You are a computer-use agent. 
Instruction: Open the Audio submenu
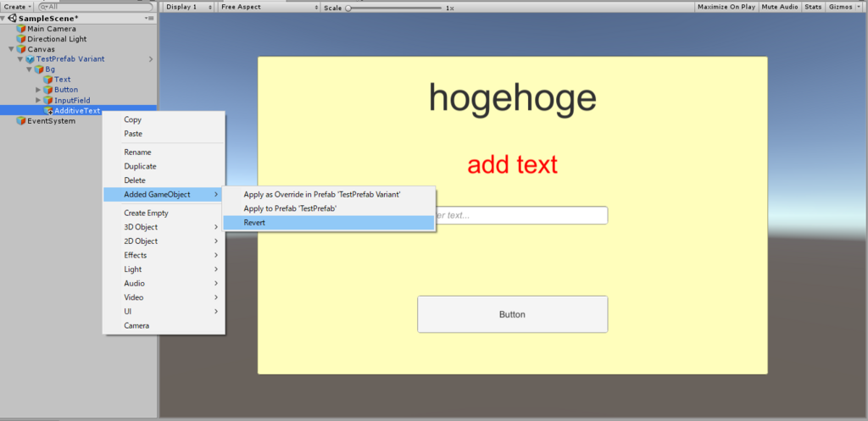[x=164, y=283]
